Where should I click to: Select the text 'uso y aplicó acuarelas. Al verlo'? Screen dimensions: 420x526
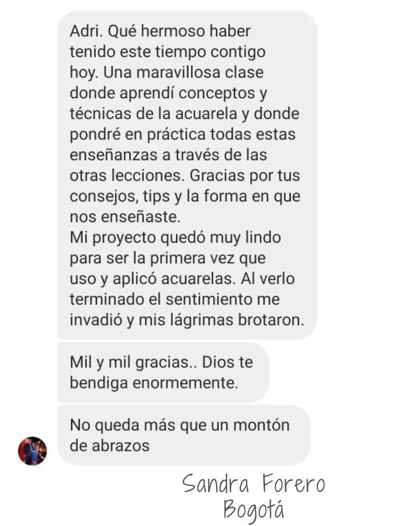point(182,279)
